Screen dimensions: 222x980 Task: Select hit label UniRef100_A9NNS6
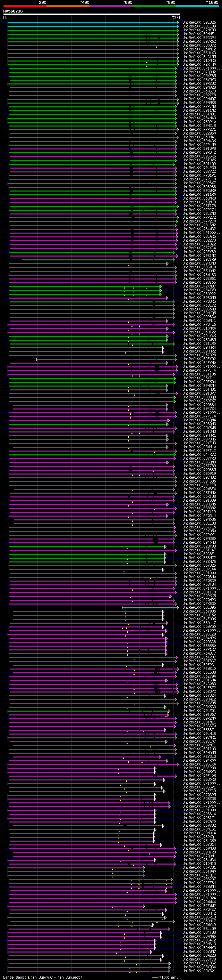199,103
